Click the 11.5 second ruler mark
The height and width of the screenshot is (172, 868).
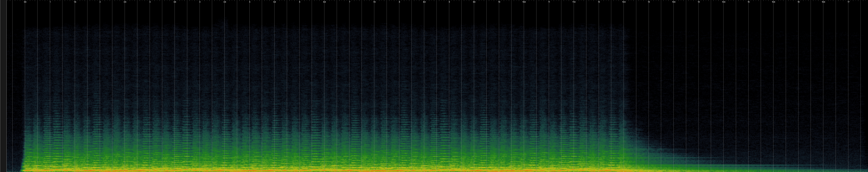coord(574,2)
